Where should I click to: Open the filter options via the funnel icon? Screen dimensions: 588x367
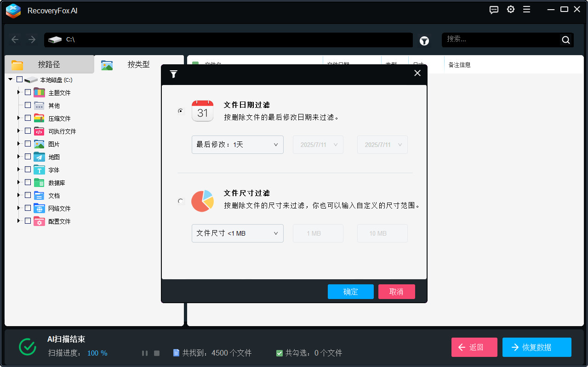(x=424, y=40)
